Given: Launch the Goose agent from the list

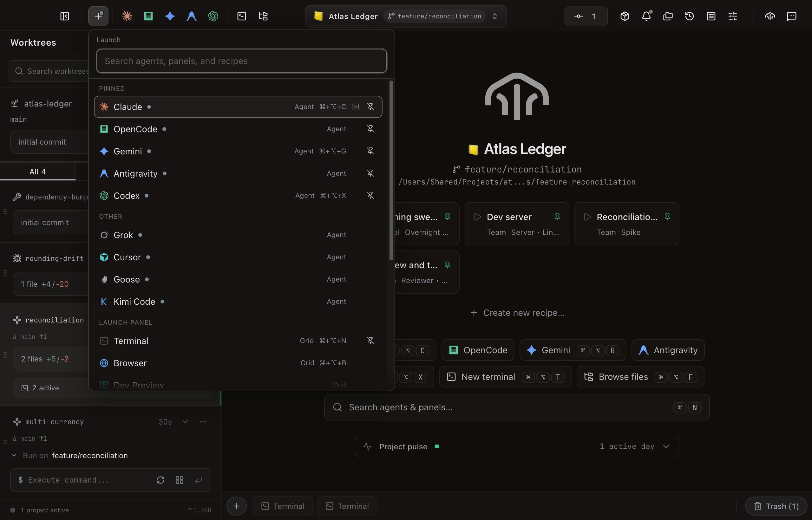Looking at the screenshot, I should (x=238, y=280).
